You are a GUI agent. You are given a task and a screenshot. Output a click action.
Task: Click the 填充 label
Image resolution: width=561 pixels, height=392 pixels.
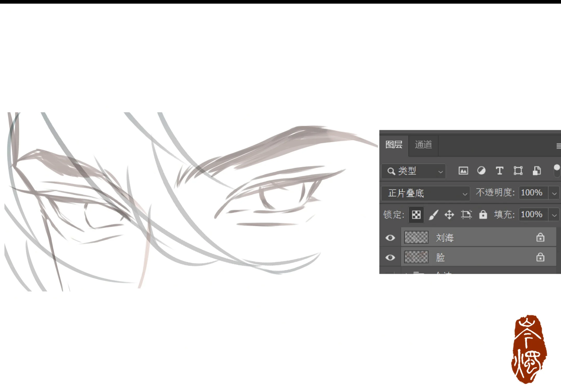504,214
